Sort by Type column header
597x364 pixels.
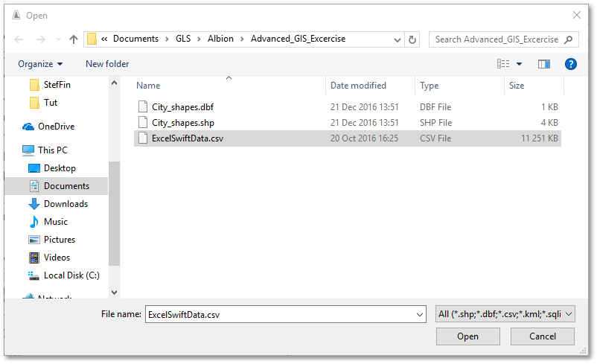pos(429,86)
